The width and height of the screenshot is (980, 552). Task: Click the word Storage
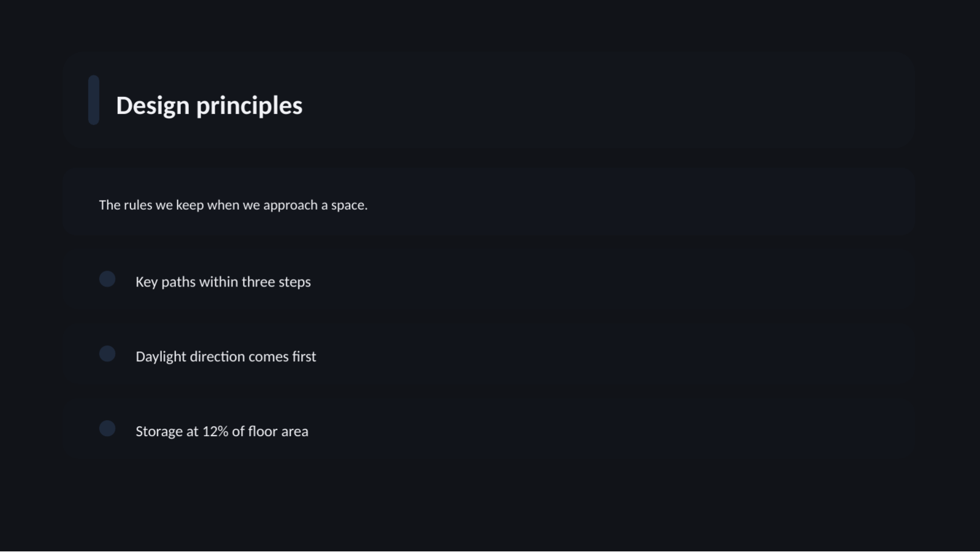point(159,431)
